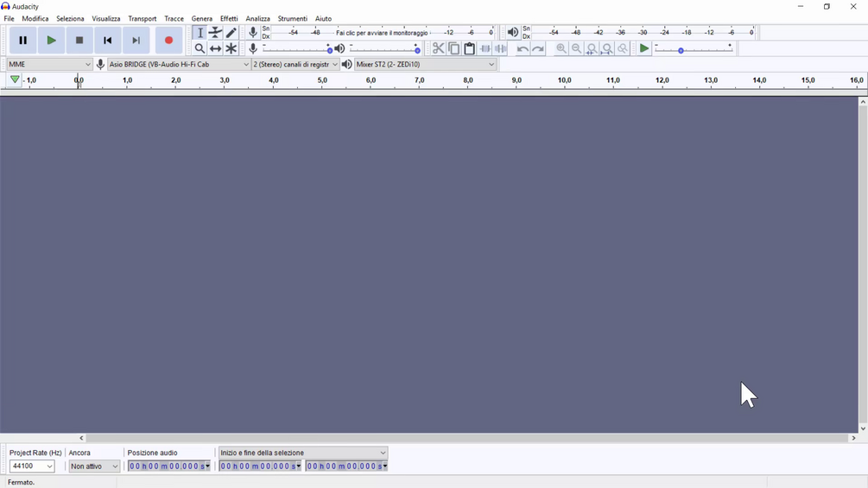The image size is (868, 488).
Task: Open the 2 (Stereo) recording channels dropdown
Action: (295, 64)
